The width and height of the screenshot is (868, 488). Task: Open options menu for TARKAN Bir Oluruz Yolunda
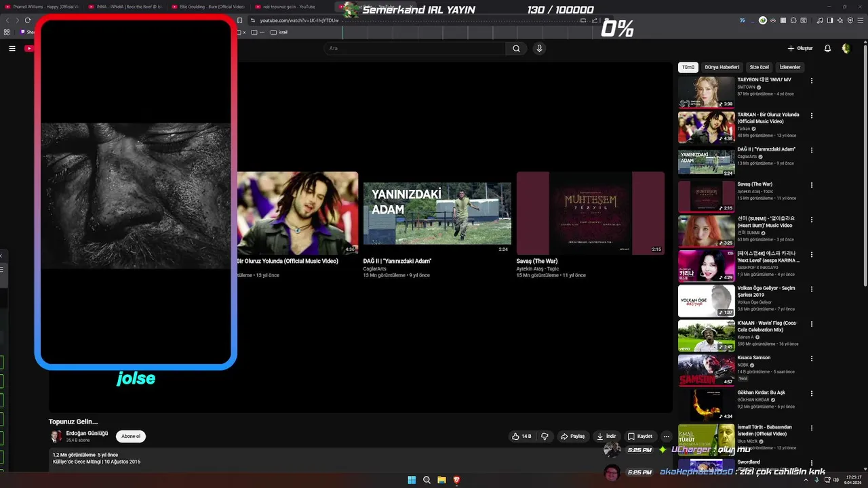(x=812, y=115)
